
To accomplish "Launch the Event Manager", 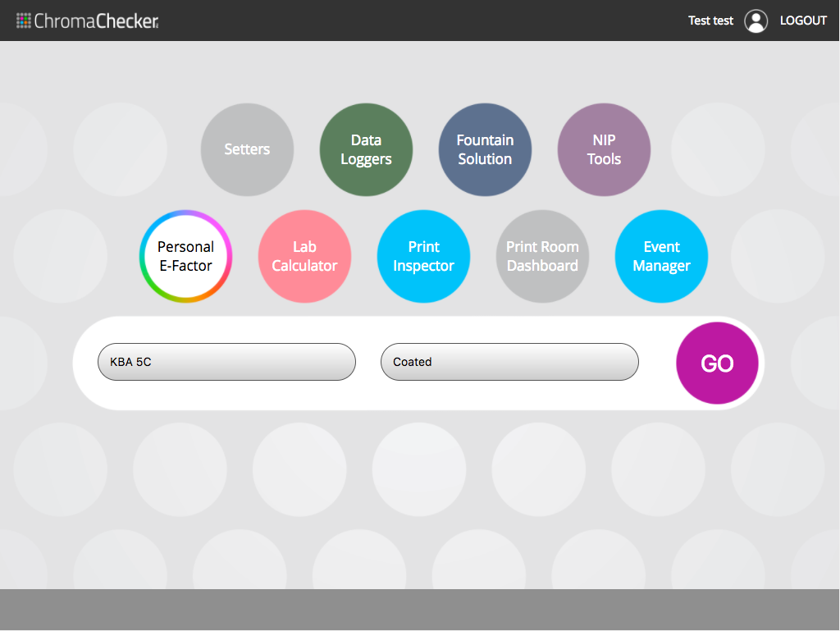I will pyautogui.click(x=661, y=256).
